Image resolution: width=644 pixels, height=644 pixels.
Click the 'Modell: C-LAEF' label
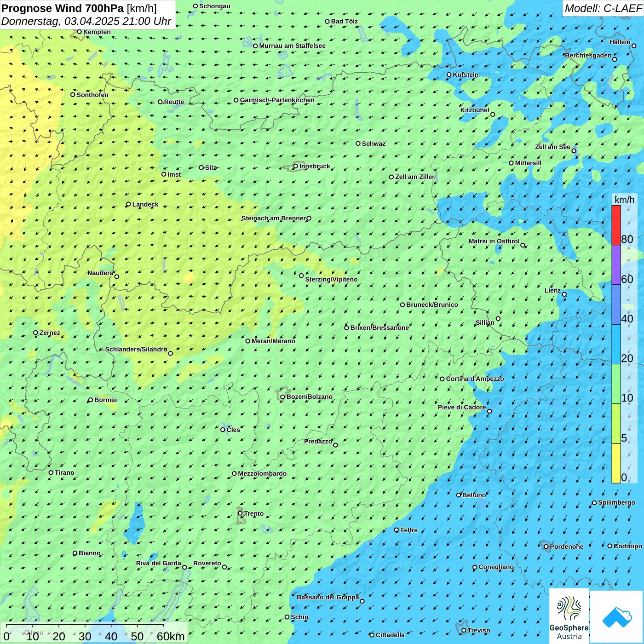[603, 8]
